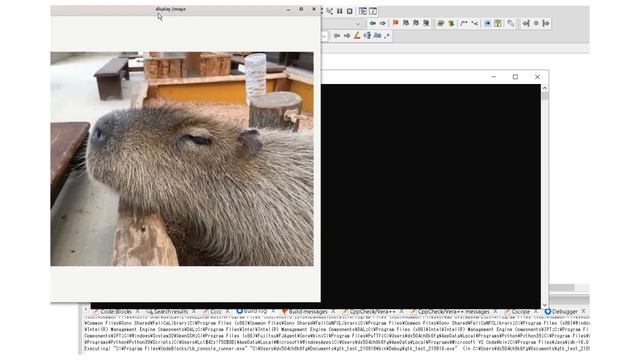This screenshot has width=640, height=360.
Task: Toggle bookmark with the orange flag icon
Action: pos(395,23)
